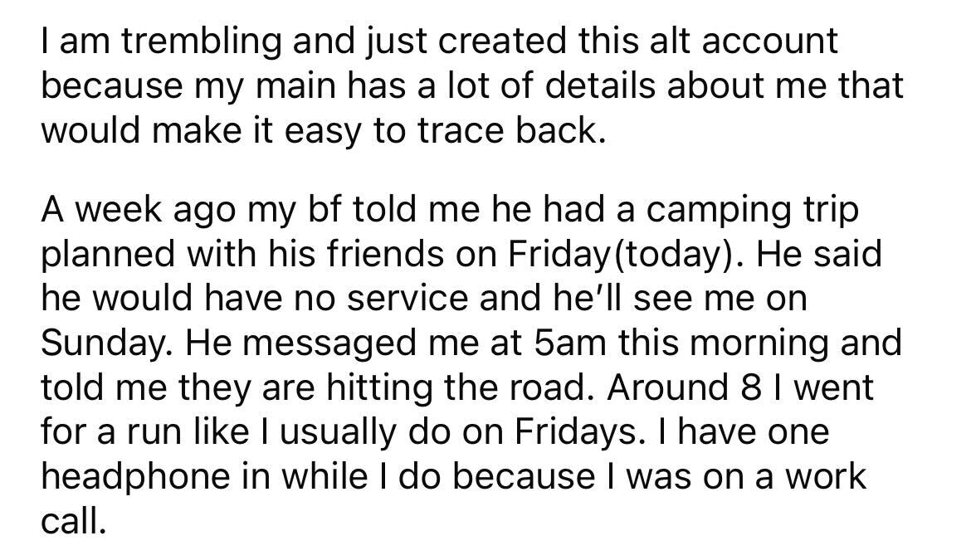971x560 pixels.
Task: Click the phrase "hitting the road"
Action: click(455, 388)
